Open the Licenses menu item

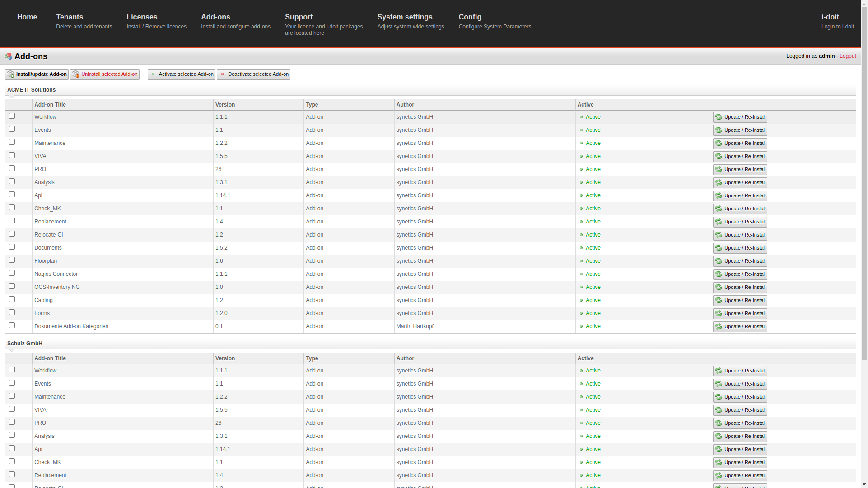point(142,17)
